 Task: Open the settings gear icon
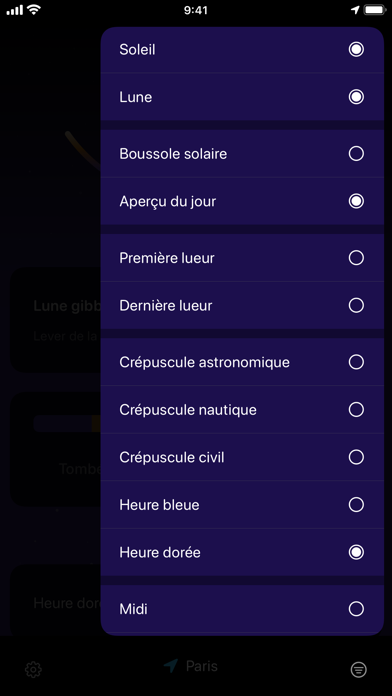click(x=33, y=669)
